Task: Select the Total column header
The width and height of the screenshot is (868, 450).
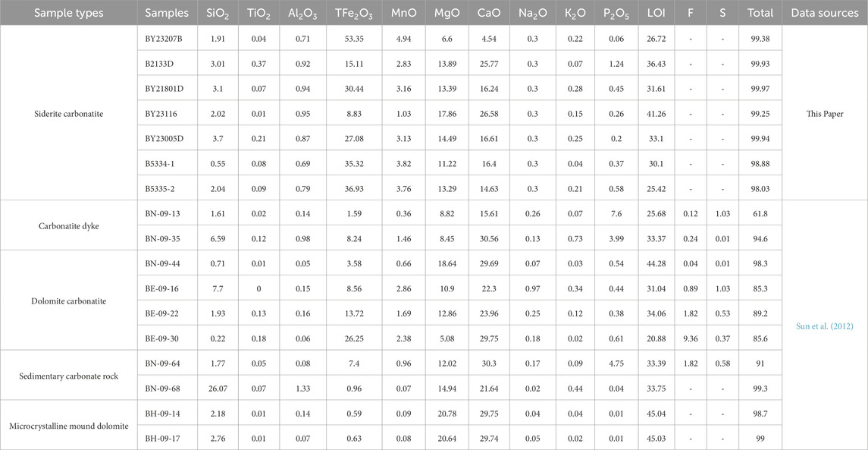Action: (x=760, y=13)
